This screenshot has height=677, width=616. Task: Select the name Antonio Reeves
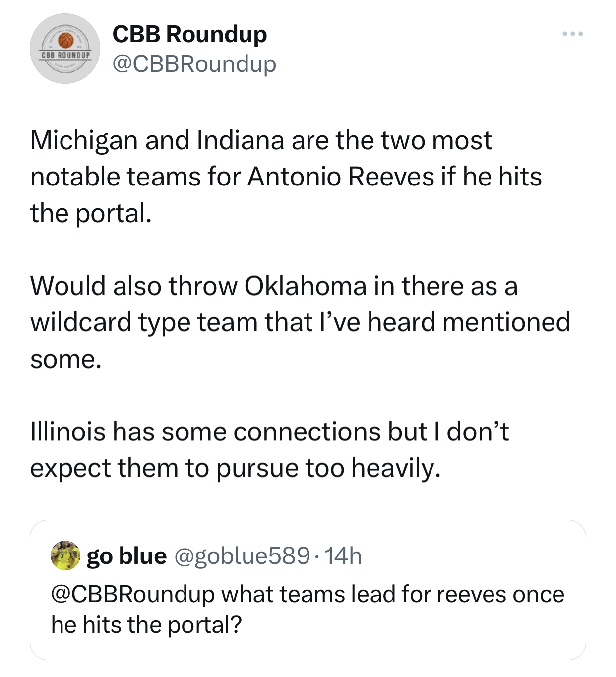(x=341, y=177)
